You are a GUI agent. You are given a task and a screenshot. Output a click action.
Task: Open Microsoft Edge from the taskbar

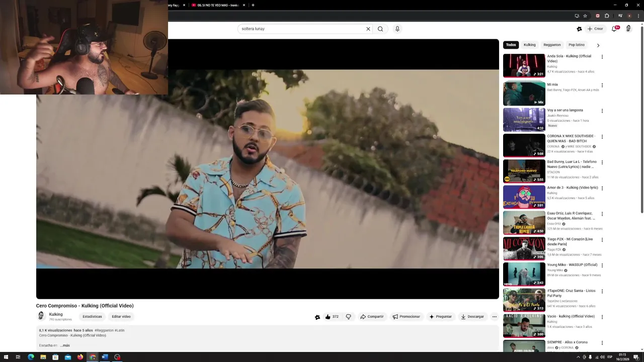pyautogui.click(x=31, y=357)
